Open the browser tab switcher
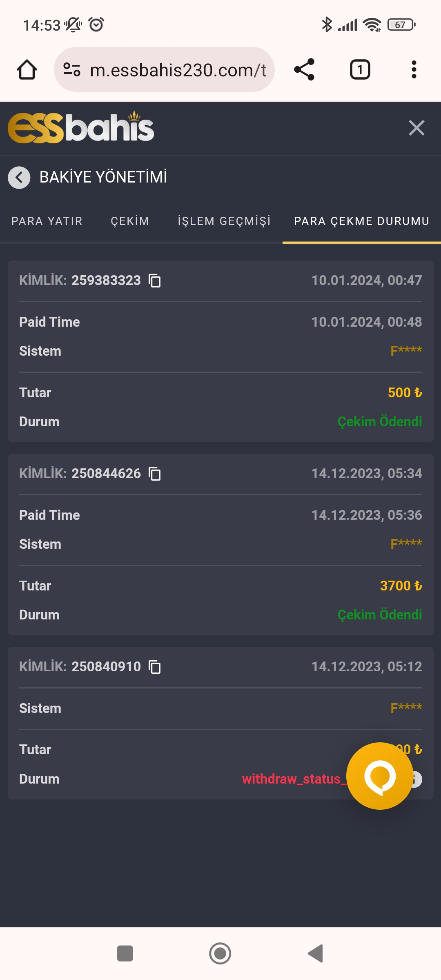This screenshot has width=441, height=980. (360, 70)
